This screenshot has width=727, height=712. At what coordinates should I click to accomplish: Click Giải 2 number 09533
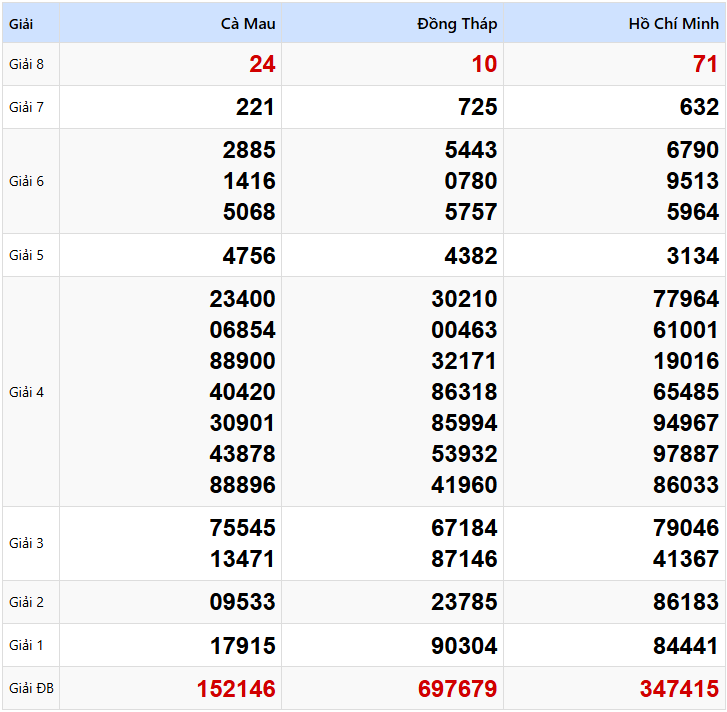tap(242, 602)
